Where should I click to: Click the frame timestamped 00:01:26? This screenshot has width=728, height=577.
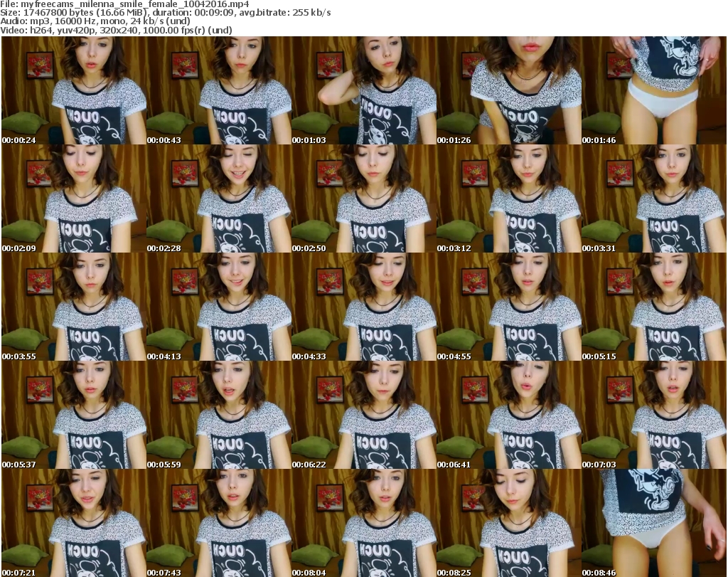point(509,90)
